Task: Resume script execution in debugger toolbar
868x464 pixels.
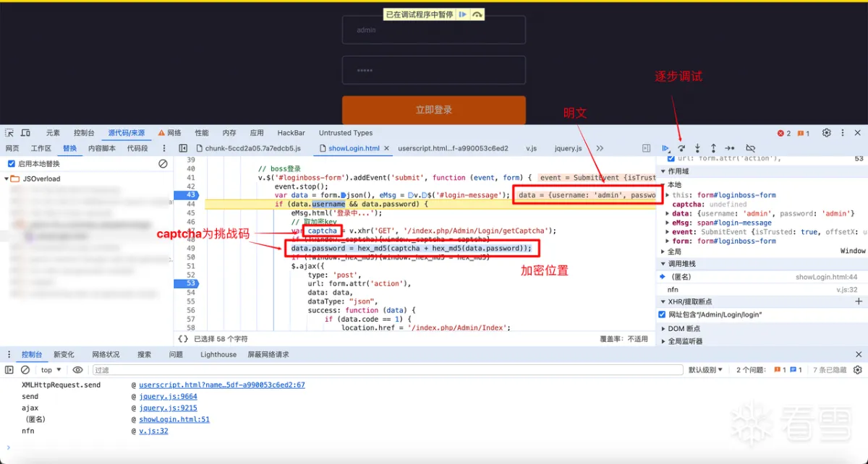Action: [x=665, y=148]
